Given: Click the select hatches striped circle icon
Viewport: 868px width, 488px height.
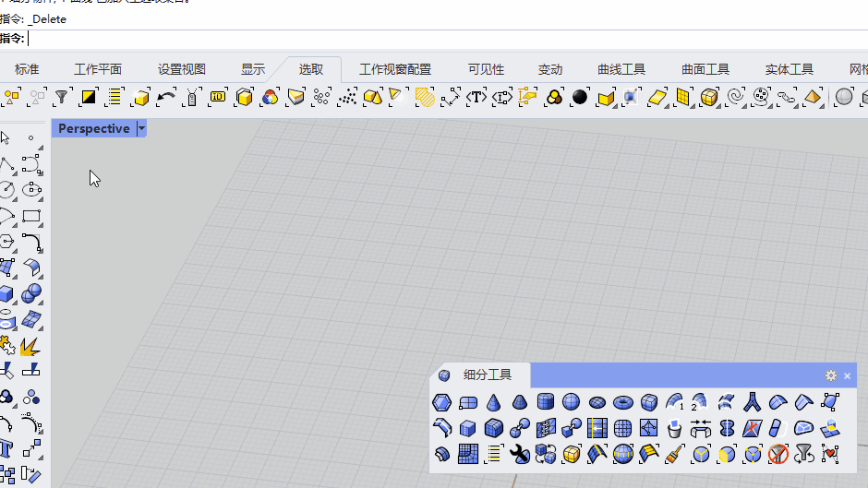Looking at the screenshot, I should [x=425, y=98].
